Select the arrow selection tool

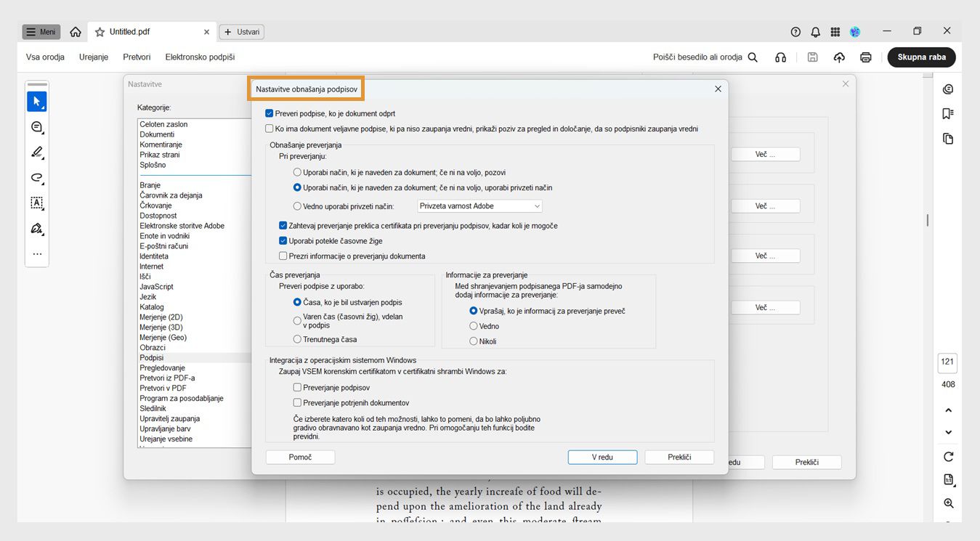point(37,102)
